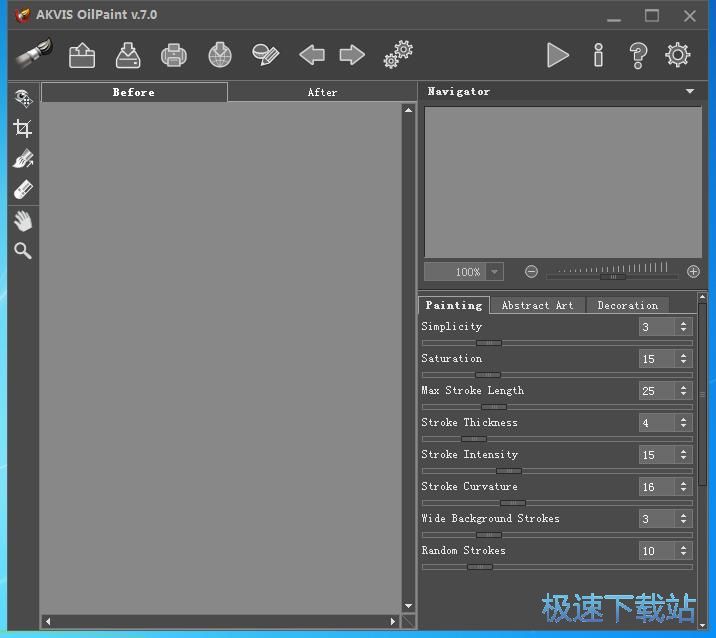Image resolution: width=716 pixels, height=638 pixels.
Task: Click the zoom out minus button
Action: click(531, 272)
